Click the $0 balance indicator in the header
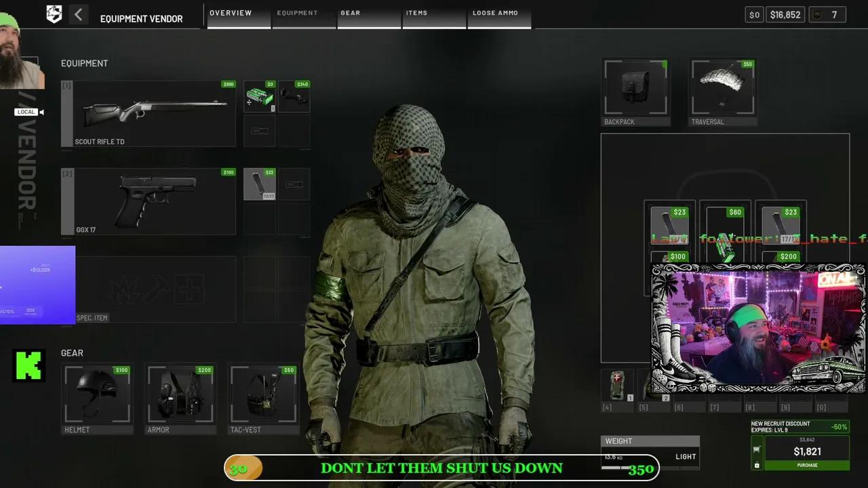 click(x=754, y=14)
